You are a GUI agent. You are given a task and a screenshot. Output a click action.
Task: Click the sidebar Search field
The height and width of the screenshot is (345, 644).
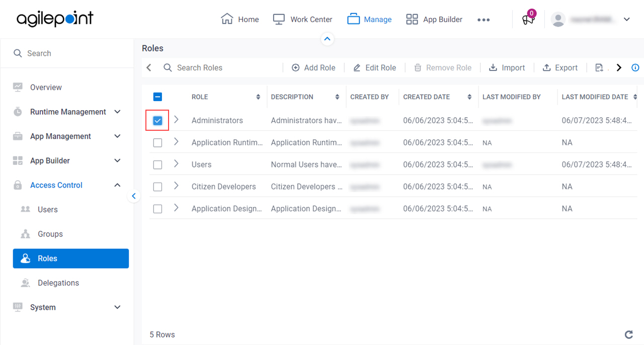click(x=67, y=53)
